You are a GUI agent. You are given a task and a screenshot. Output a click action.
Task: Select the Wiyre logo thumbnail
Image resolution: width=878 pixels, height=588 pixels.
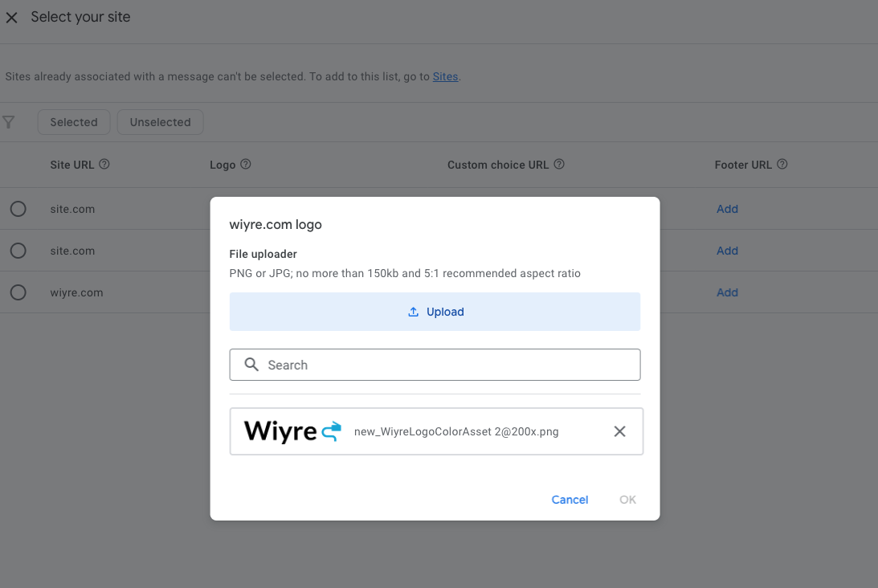pos(292,431)
